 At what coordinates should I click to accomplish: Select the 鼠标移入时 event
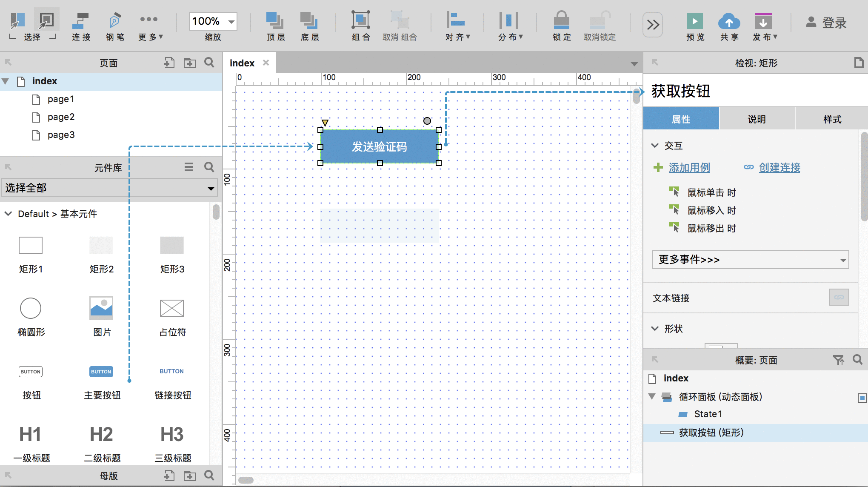click(x=711, y=210)
